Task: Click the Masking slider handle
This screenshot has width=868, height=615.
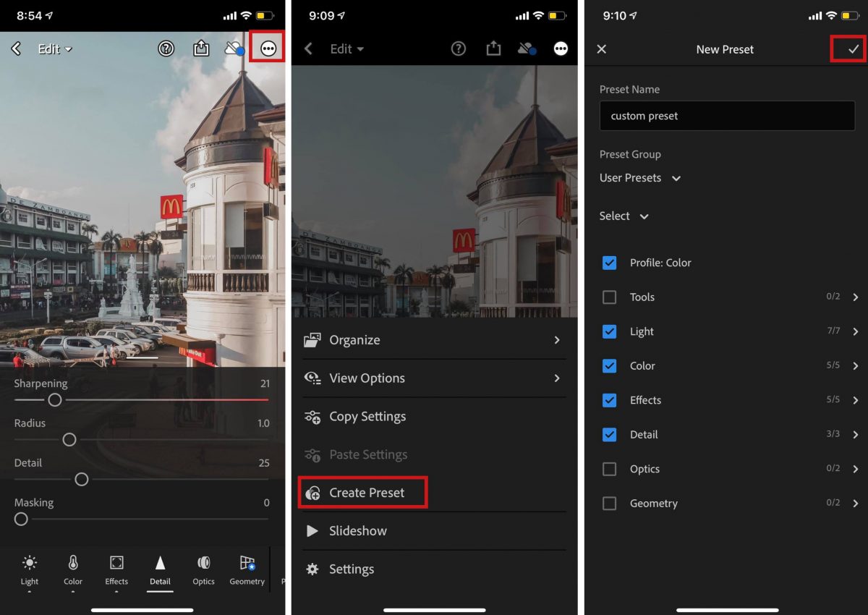Action: click(x=21, y=519)
